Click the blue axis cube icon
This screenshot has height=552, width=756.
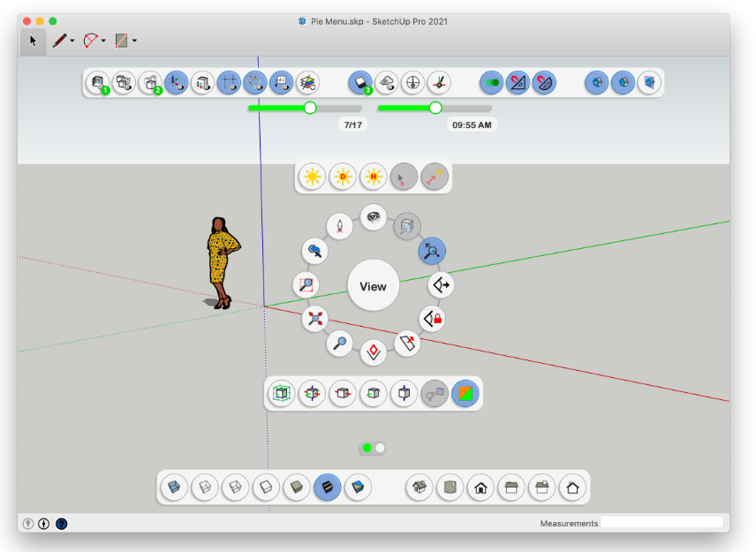coord(404,393)
